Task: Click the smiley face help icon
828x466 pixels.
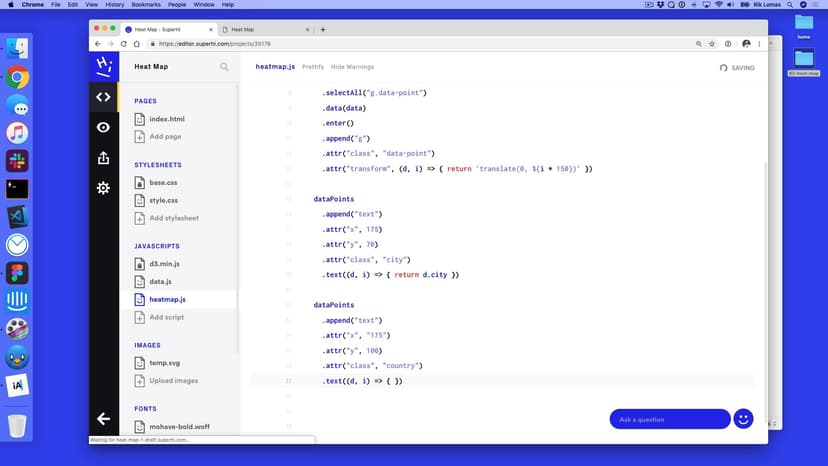Action: point(743,419)
